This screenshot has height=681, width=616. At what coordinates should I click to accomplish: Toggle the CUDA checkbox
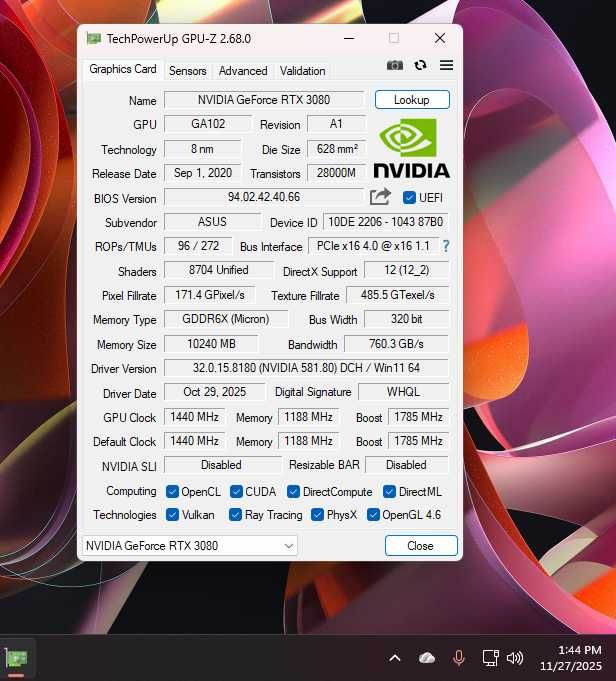pos(236,492)
